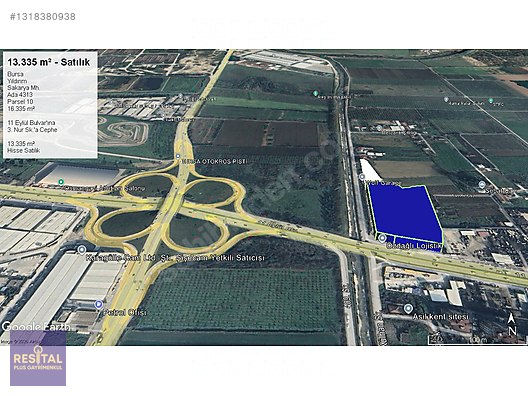Open the Resital Plus Gayrimenkul logo
528x396 pixels.
38,358
